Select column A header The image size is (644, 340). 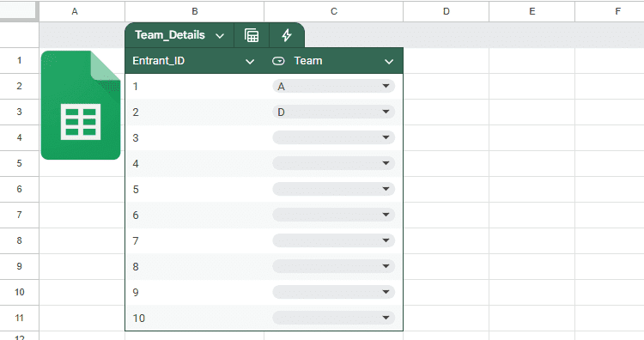(82, 11)
